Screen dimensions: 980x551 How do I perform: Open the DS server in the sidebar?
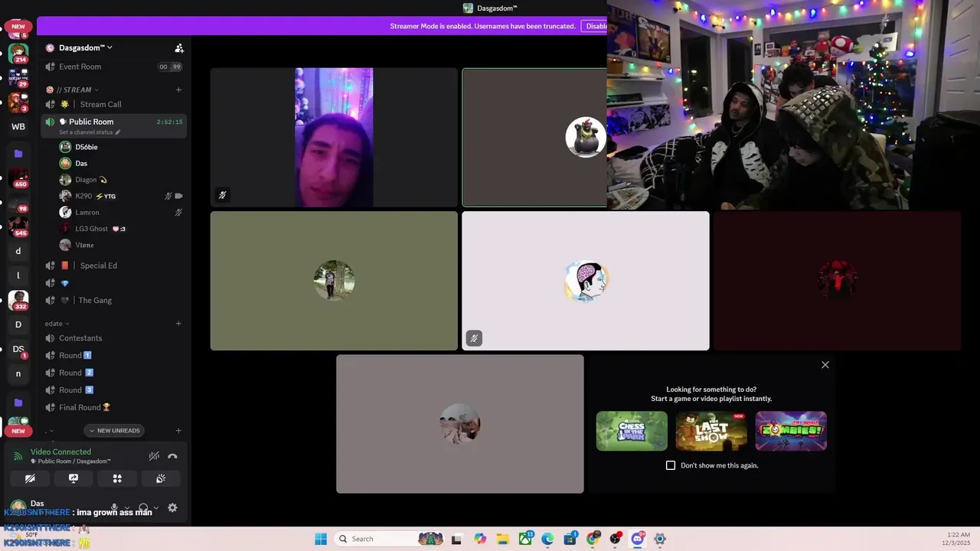(x=18, y=349)
